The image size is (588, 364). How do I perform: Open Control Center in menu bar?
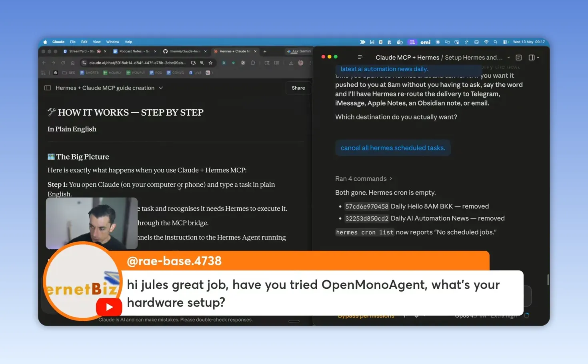(x=505, y=42)
